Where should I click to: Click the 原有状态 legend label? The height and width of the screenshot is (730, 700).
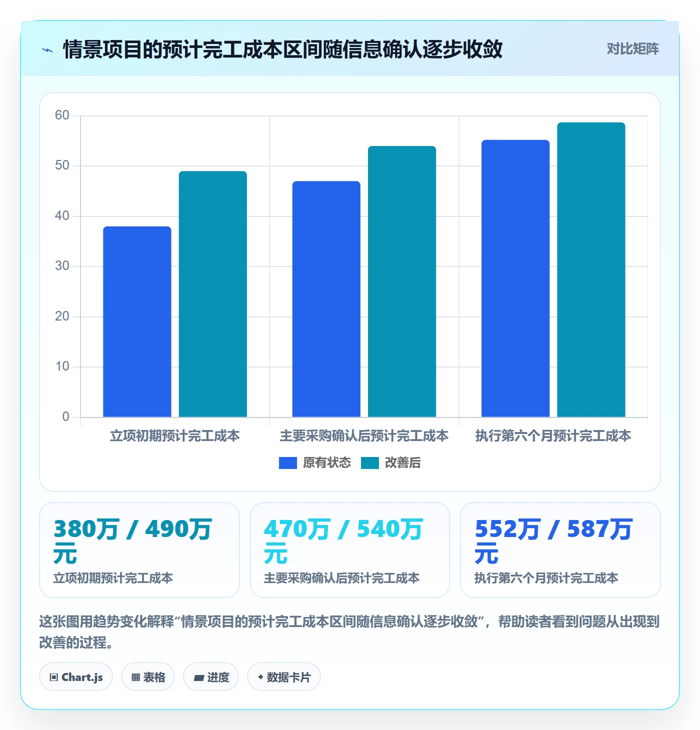pos(327,463)
